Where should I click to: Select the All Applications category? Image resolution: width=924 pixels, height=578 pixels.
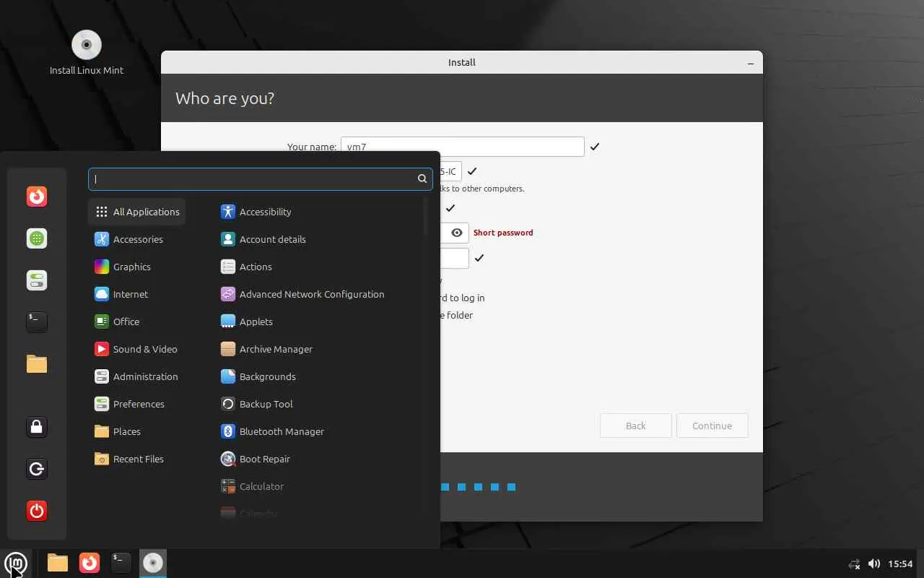[137, 212]
